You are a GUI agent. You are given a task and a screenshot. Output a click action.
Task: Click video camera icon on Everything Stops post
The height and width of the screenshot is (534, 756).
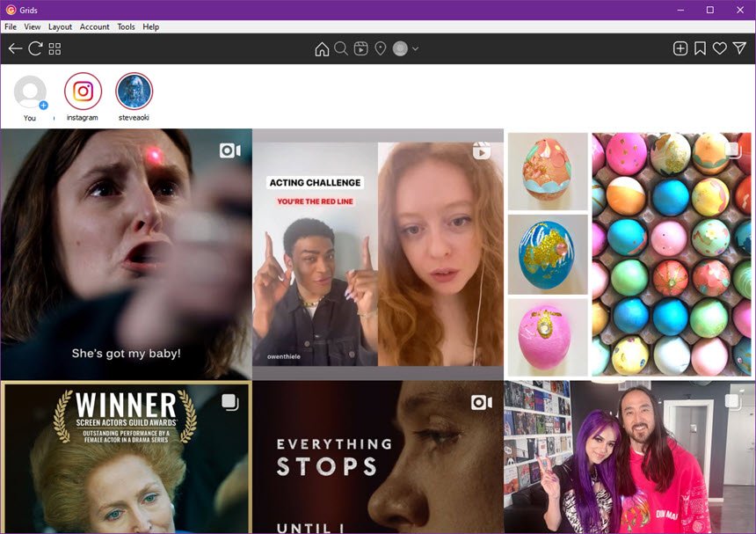click(x=482, y=402)
